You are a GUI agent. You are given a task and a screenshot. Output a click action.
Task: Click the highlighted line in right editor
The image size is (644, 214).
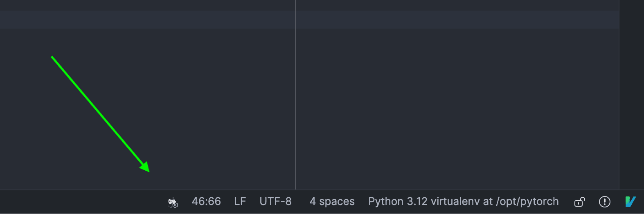coord(457,20)
